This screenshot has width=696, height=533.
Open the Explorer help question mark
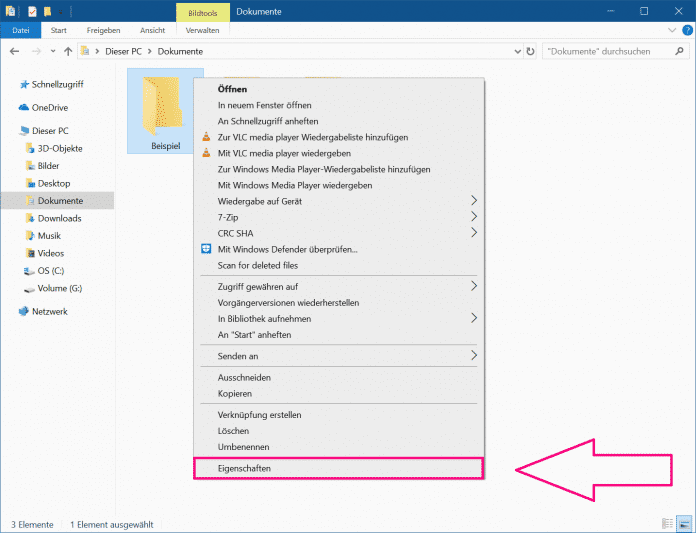click(684, 30)
